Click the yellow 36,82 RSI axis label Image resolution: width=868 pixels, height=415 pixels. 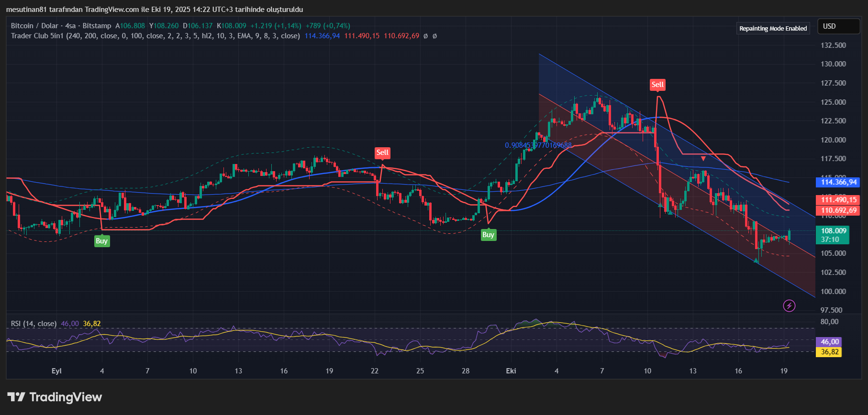coord(830,352)
